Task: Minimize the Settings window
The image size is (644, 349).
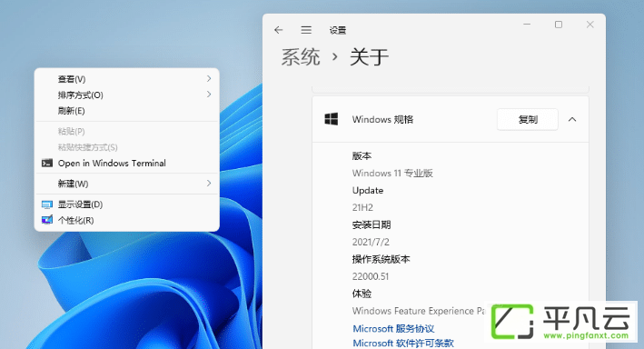Action: click(527, 25)
